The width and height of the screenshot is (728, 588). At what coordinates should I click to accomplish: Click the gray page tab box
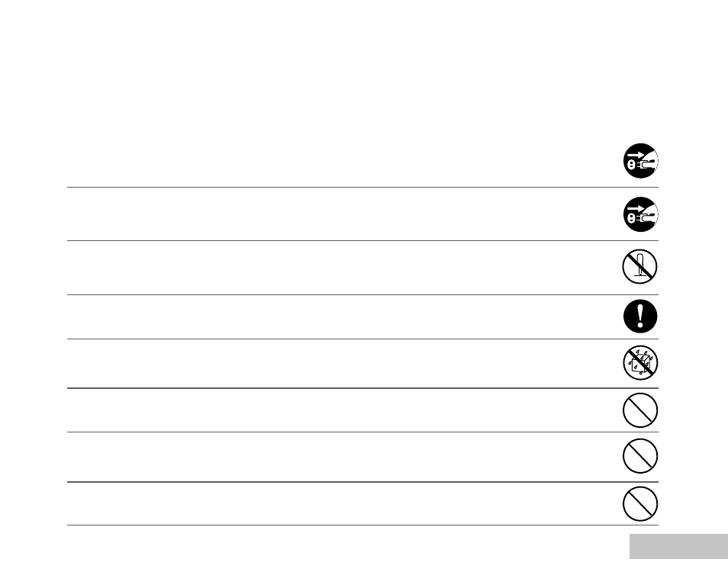(x=679, y=546)
